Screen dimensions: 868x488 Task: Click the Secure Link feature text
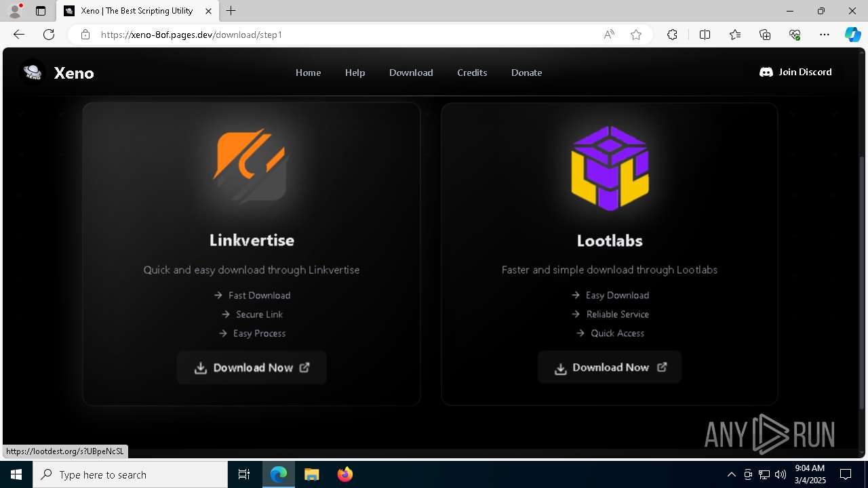tap(259, 314)
